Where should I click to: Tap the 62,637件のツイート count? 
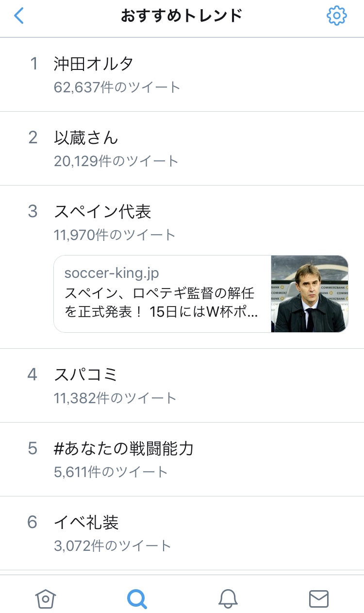[117, 87]
